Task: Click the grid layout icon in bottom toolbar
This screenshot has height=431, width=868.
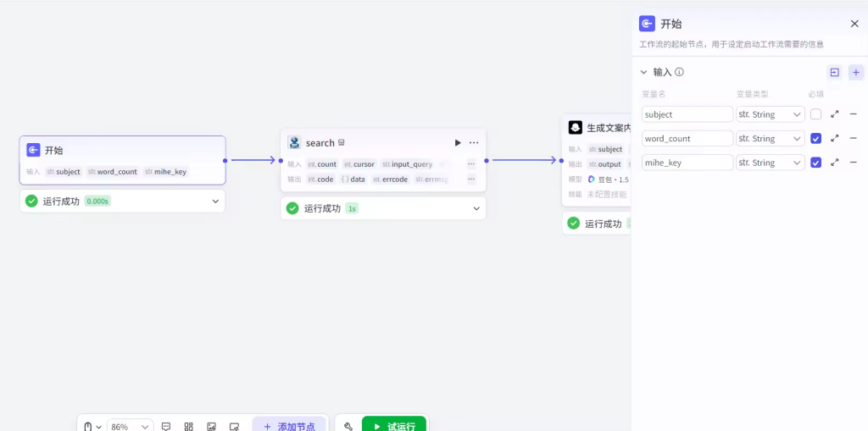Action: coord(189,427)
